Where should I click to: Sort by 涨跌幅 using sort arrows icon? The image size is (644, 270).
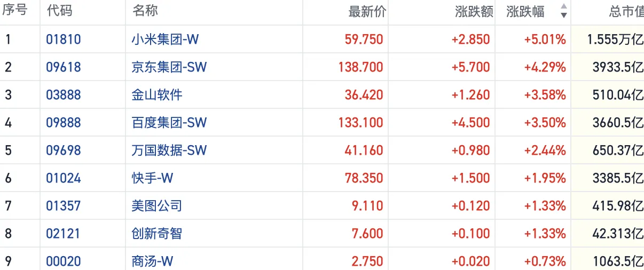pos(563,11)
